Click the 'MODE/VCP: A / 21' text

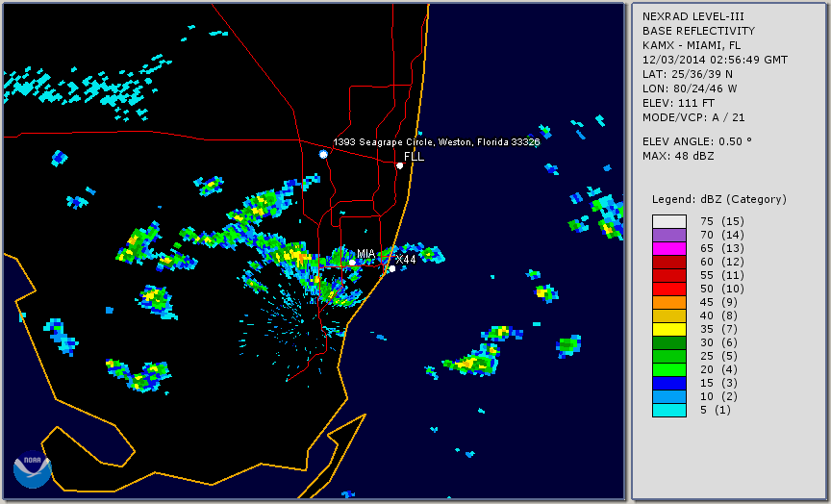(693, 117)
